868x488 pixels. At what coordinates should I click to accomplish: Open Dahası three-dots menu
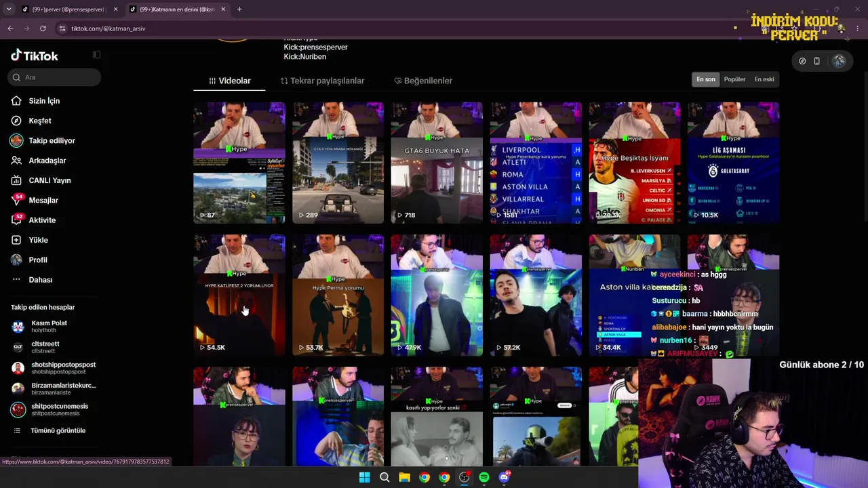click(16, 280)
